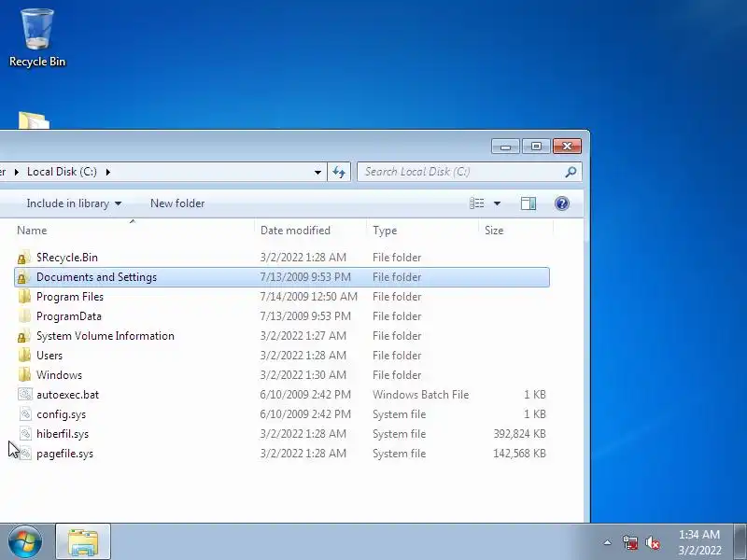Click the partially hidden desktop folder icon
The height and width of the screenshot is (560, 747).
point(34,120)
